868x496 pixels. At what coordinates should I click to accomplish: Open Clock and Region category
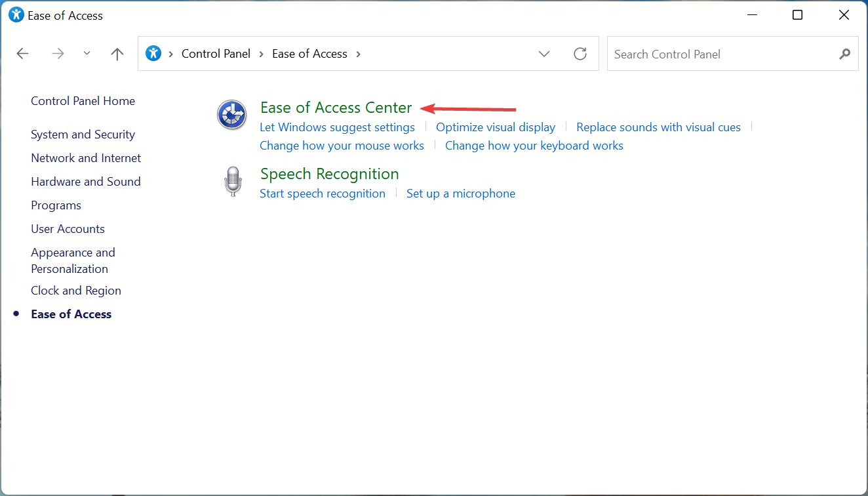tap(76, 291)
